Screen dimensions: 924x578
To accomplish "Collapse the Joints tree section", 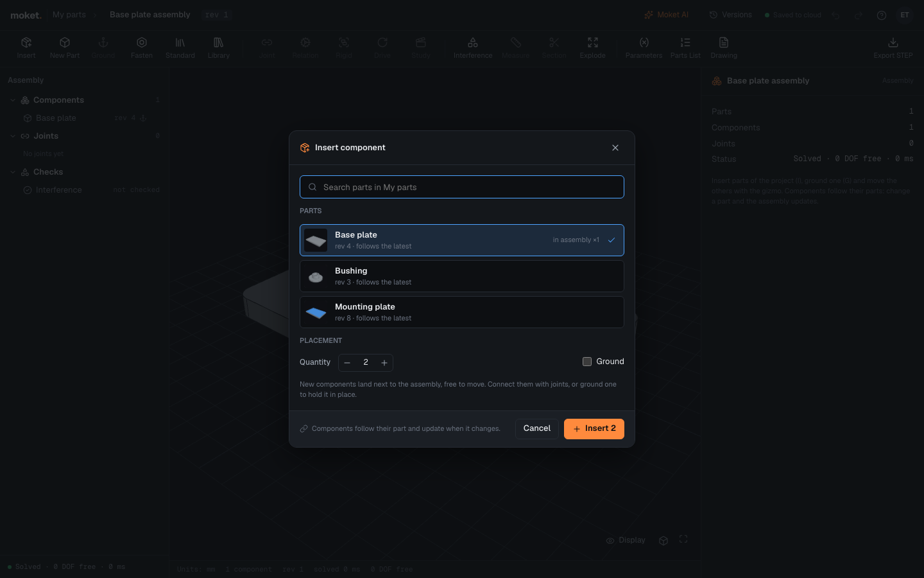I will point(13,136).
